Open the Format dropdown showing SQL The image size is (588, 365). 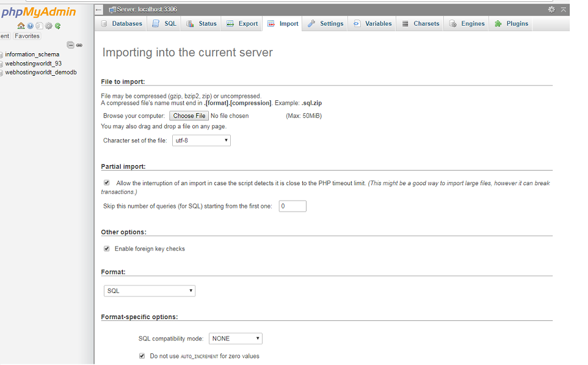[149, 290]
